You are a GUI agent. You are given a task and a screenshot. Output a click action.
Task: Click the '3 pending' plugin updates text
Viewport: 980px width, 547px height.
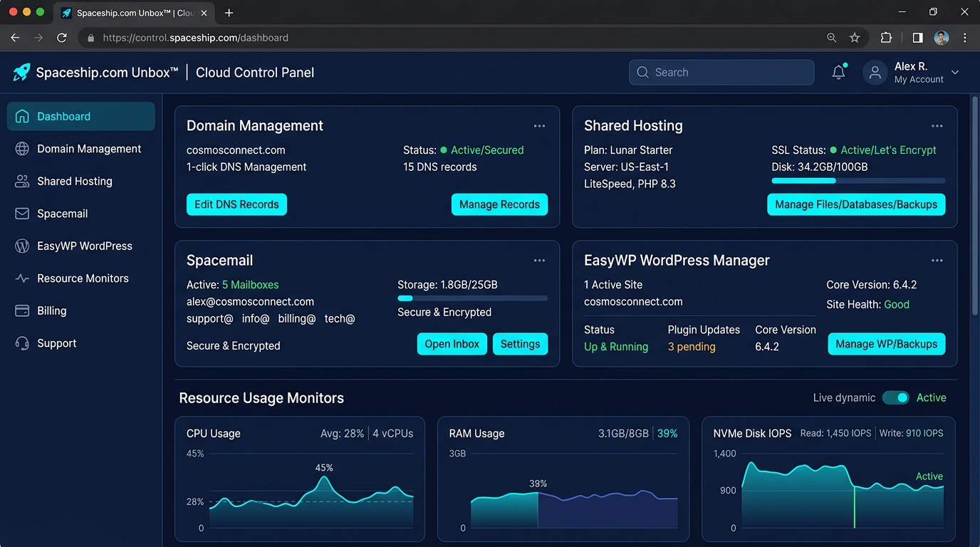[692, 347]
